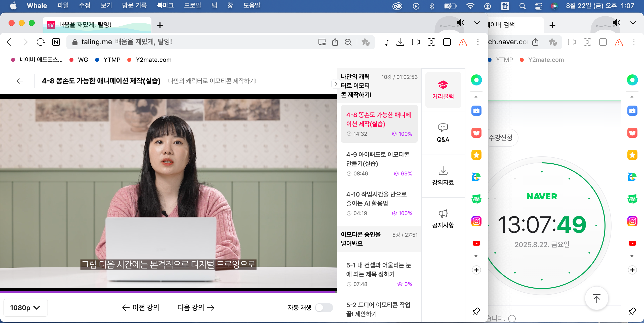Open the Q&A section icon
Image resolution: width=644 pixels, height=323 pixels.
pyautogui.click(x=443, y=133)
